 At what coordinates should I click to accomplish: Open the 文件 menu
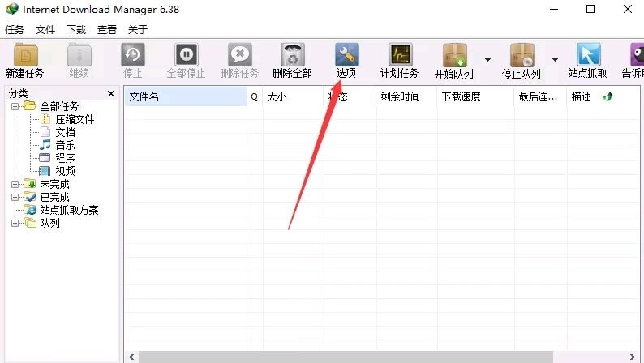[x=45, y=29]
